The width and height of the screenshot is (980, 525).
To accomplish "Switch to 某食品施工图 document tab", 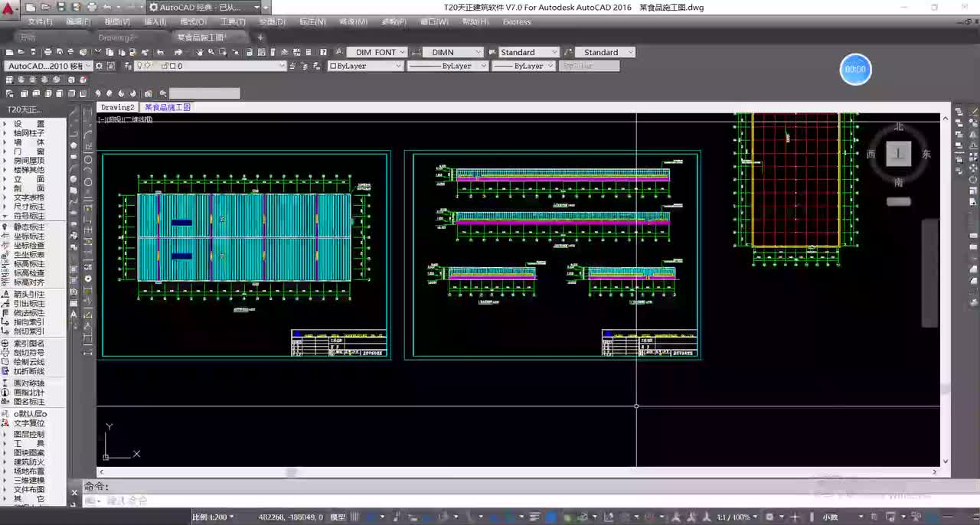I will click(x=168, y=107).
